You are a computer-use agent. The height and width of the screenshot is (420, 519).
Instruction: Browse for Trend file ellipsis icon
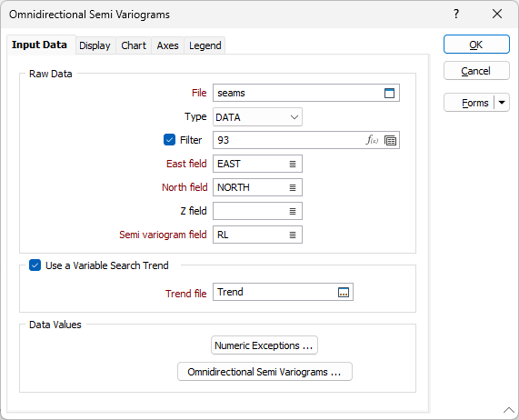click(344, 292)
